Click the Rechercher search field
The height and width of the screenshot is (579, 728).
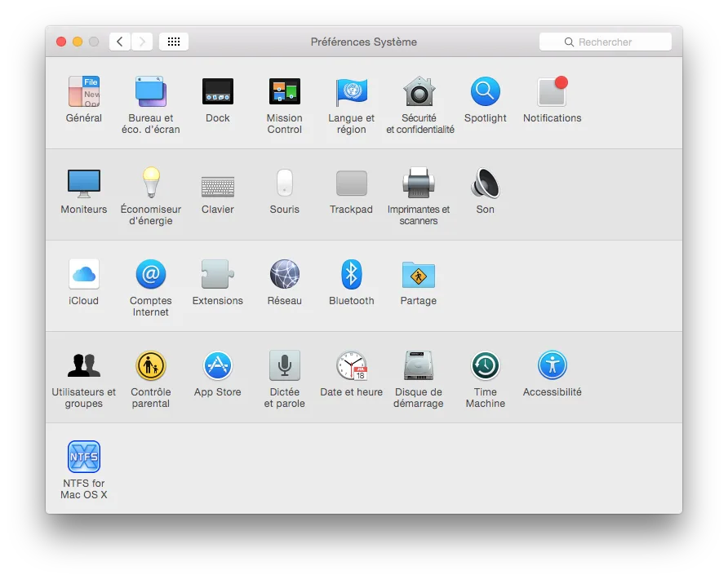[606, 42]
